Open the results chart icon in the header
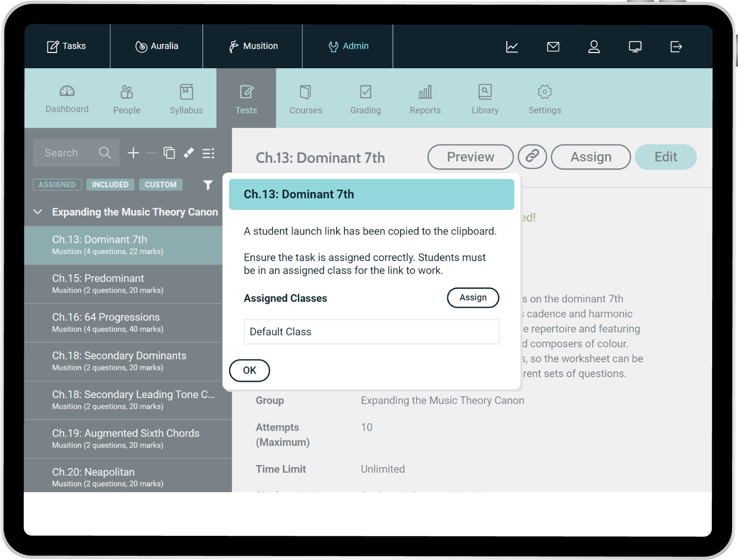 click(512, 47)
